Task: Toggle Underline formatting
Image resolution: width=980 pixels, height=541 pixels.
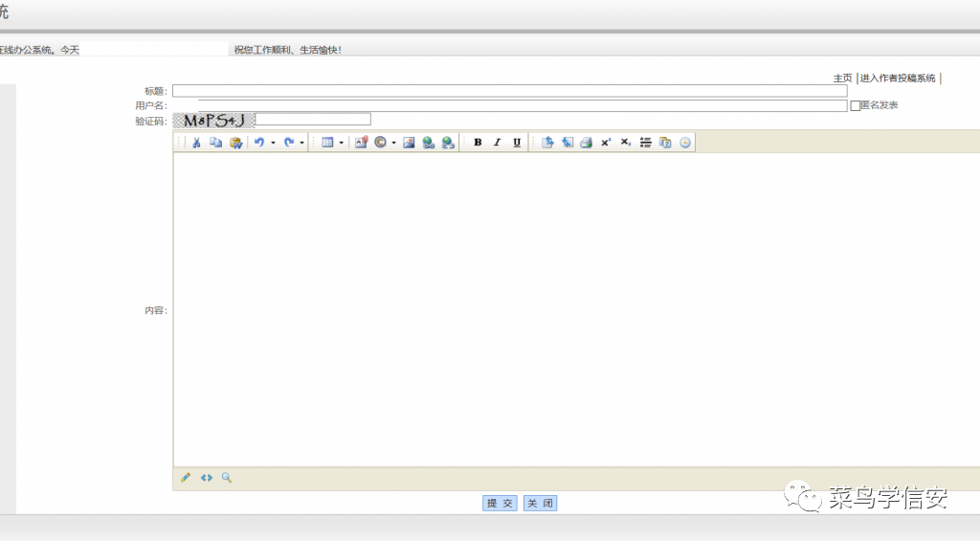Action: (517, 143)
